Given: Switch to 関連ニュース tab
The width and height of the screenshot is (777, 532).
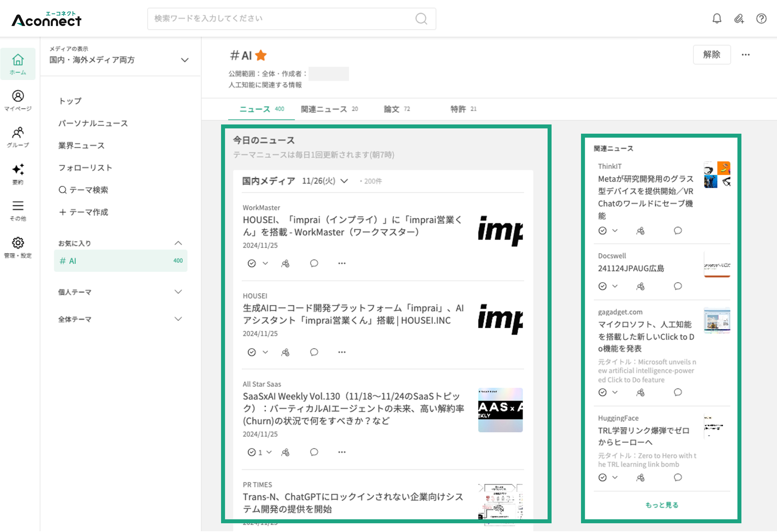Looking at the screenshot, I should tap(329, 109).
